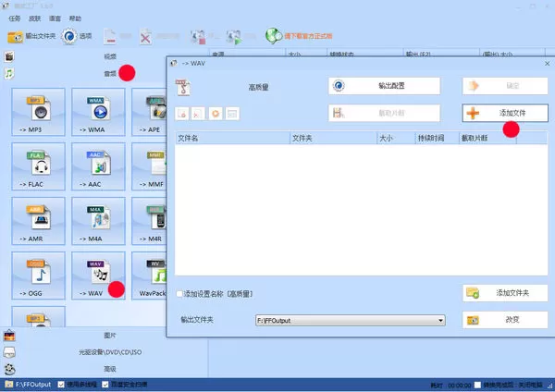Screen dimensions: 555x392
Task: Click the remove file small icon in dialog
Action: (x=182, y=114)
